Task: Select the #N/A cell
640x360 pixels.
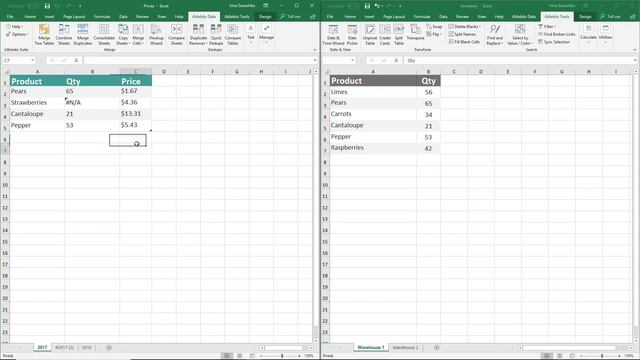Action: point(92,102)
